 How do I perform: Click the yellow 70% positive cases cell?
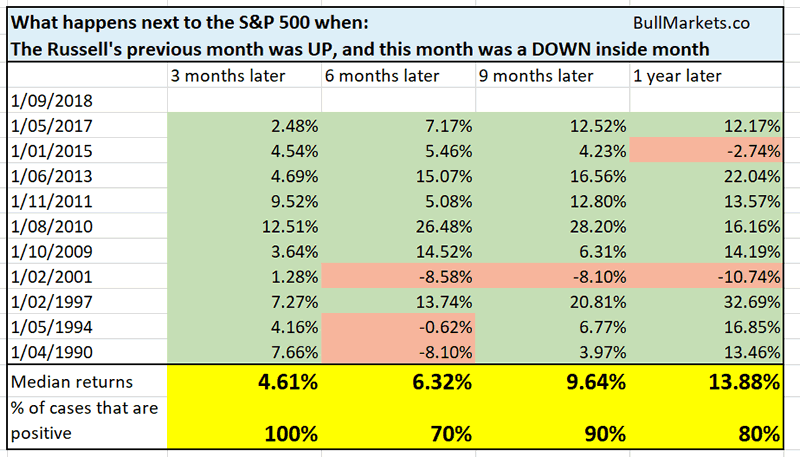[x=450, y=433]
